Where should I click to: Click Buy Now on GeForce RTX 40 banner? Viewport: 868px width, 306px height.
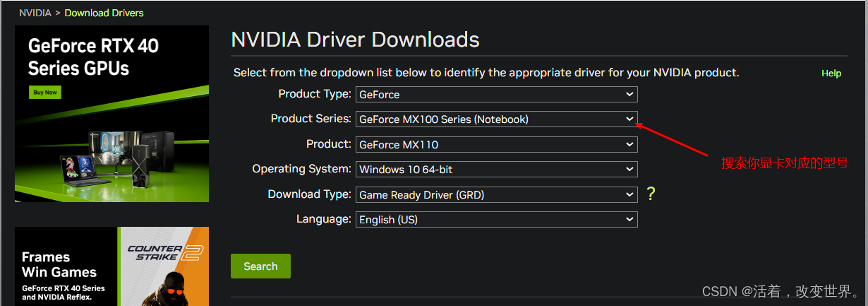pos(45,92)
